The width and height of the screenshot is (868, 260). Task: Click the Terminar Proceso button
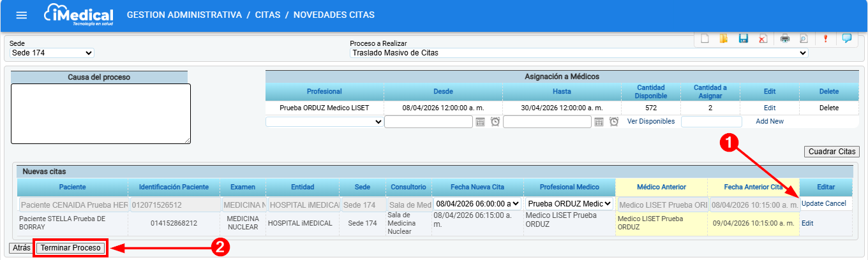click(x=71, y=248)
